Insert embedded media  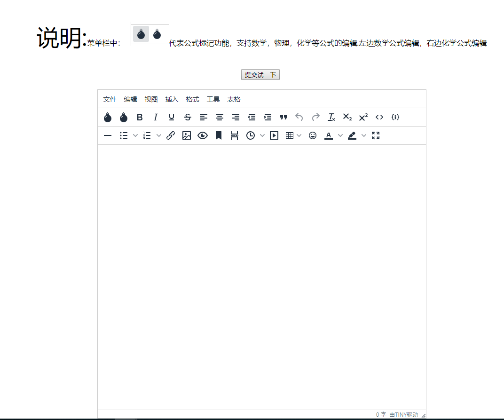click(x=274, y=135)
